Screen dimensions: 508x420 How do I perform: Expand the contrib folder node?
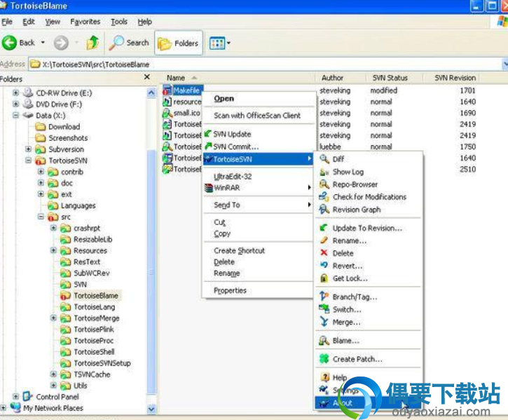41,171
